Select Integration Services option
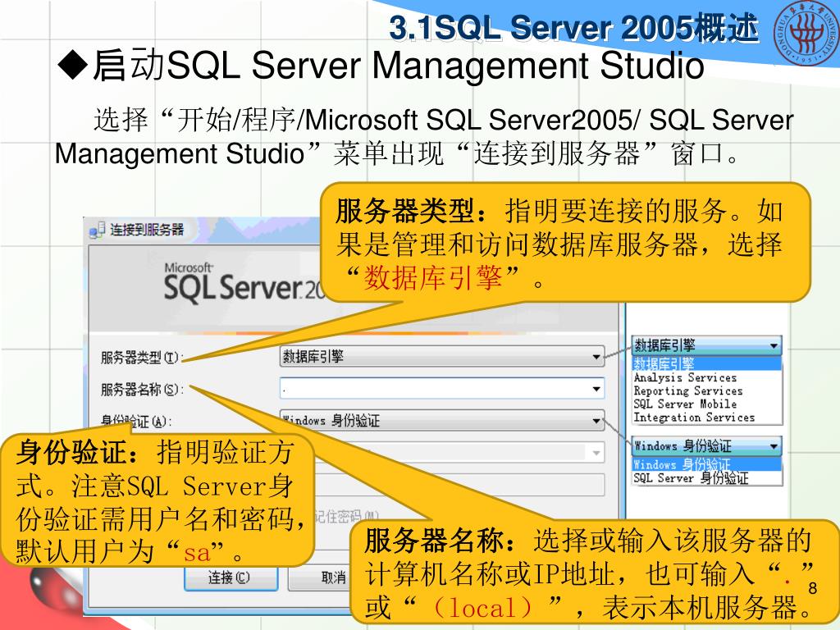 694,418
